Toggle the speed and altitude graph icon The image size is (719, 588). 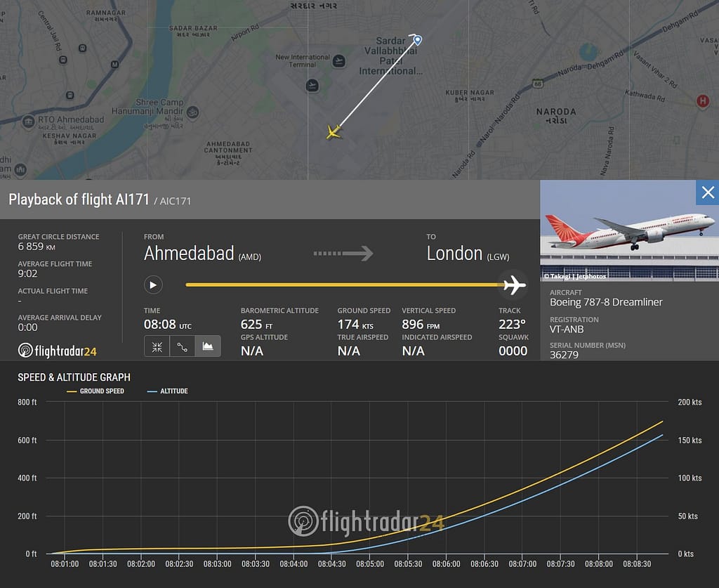point(208,347)
